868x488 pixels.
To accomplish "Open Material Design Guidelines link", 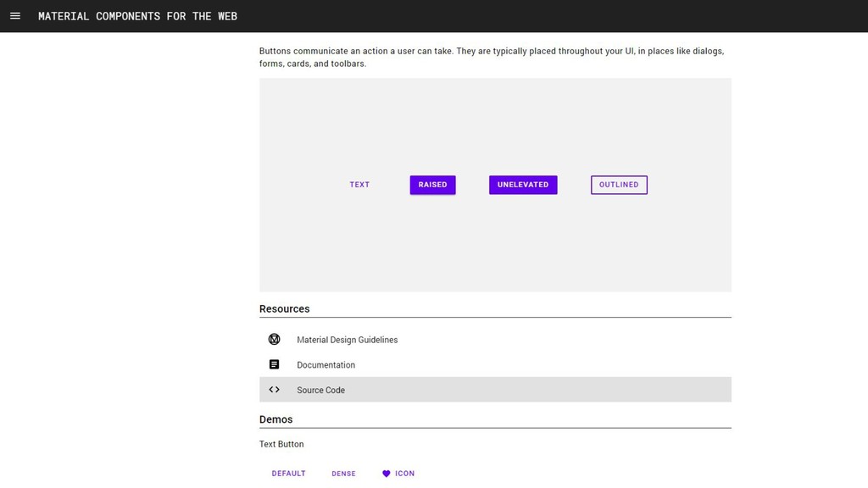I will (x=495, y=340).
